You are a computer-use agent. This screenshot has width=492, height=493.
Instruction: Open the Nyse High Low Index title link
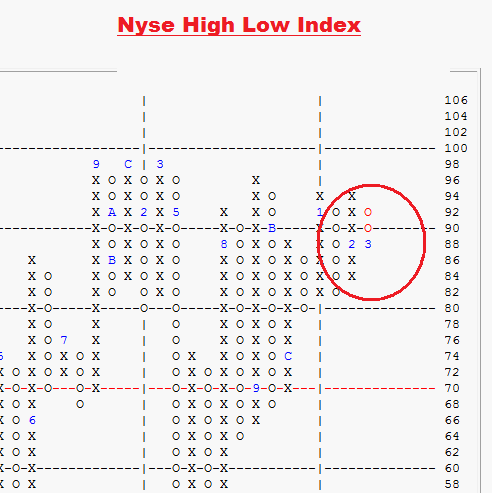(239, 25)
